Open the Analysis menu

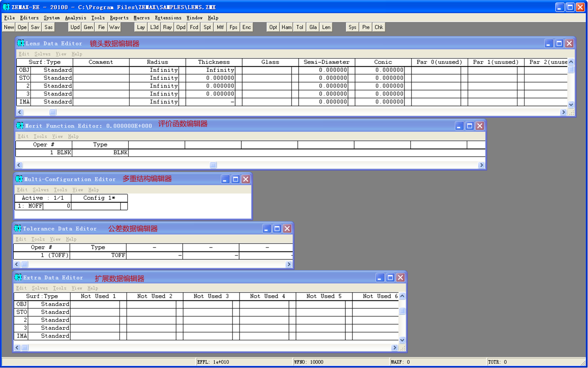pos(75,18)
